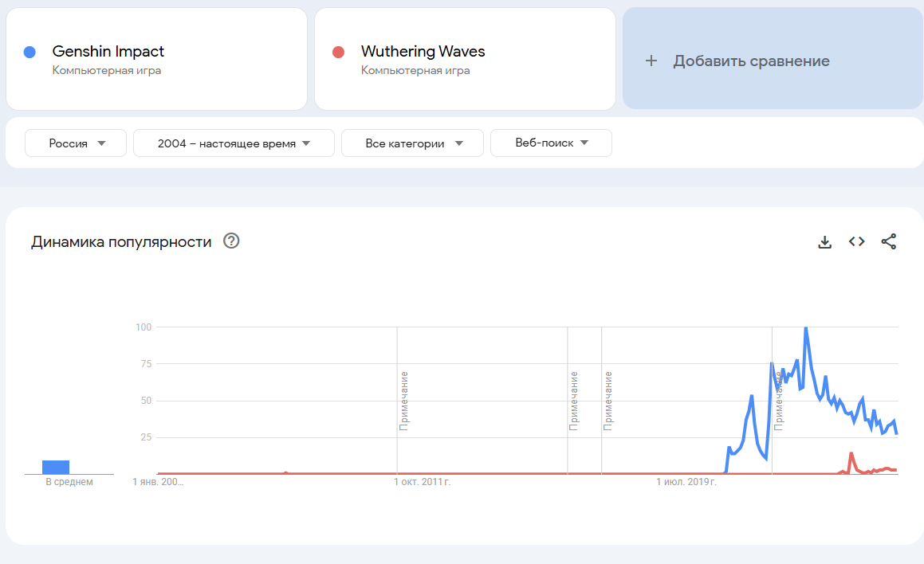Viewport: 924px width, 564px height.
Task: Open the Все категории dropdown
Action: pyautogui.click(x=412, y=143)
